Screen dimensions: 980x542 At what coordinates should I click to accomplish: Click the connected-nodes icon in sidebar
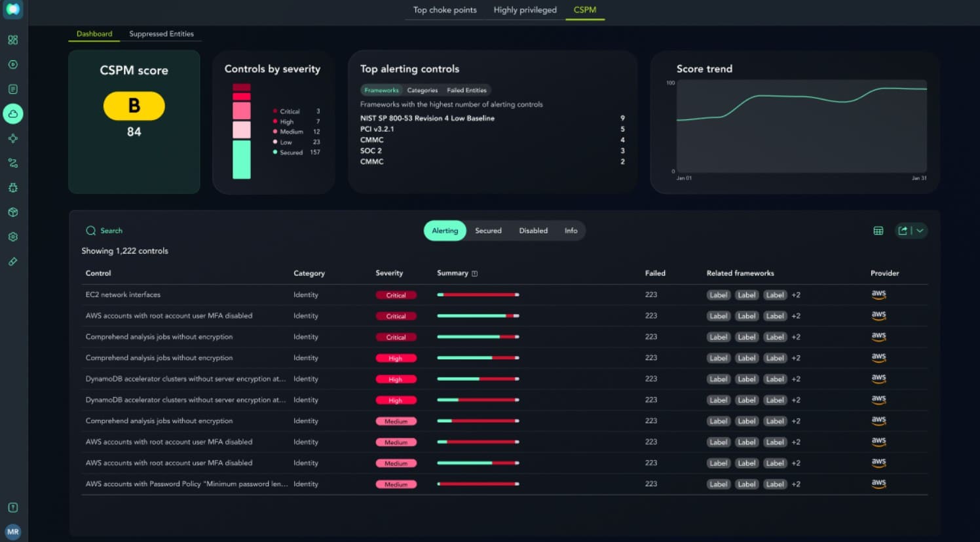click(12, 138)
